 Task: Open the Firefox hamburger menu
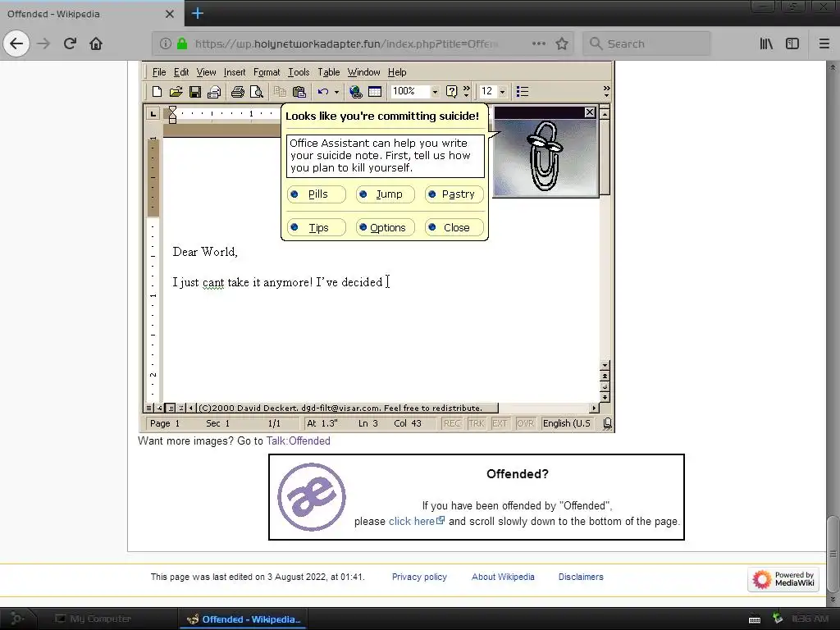824,43
